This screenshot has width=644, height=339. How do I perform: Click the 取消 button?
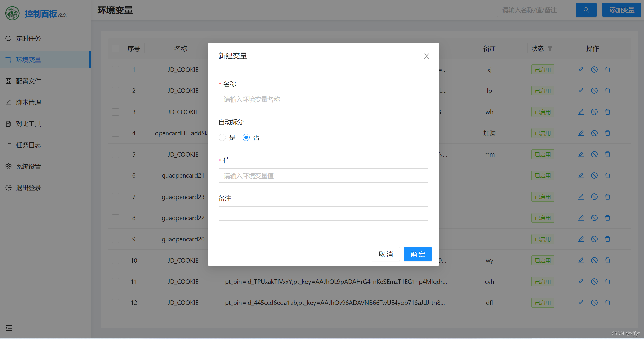tap(385, 254)
